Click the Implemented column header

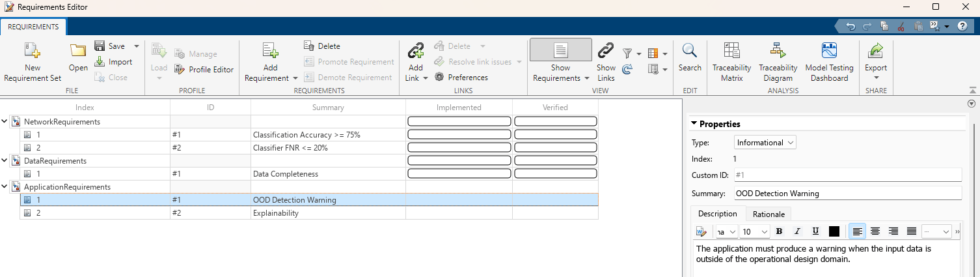(459, 108)
